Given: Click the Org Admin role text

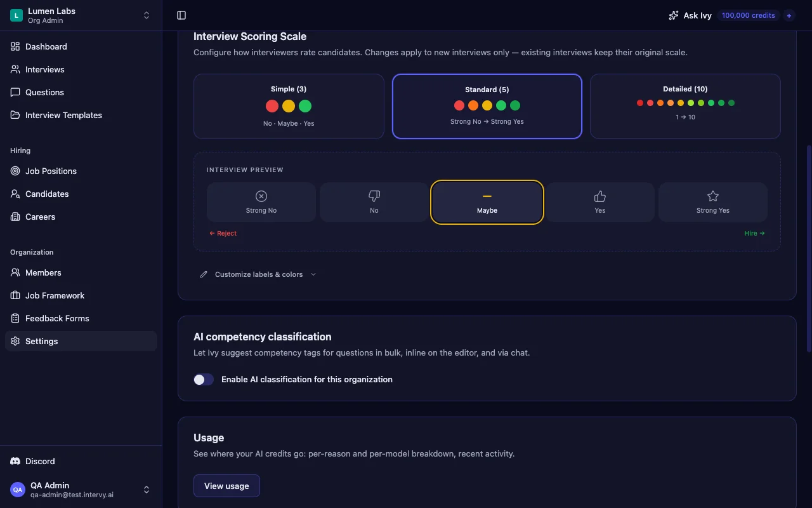Looking at the screenshot, I should (x=45, y=20).
